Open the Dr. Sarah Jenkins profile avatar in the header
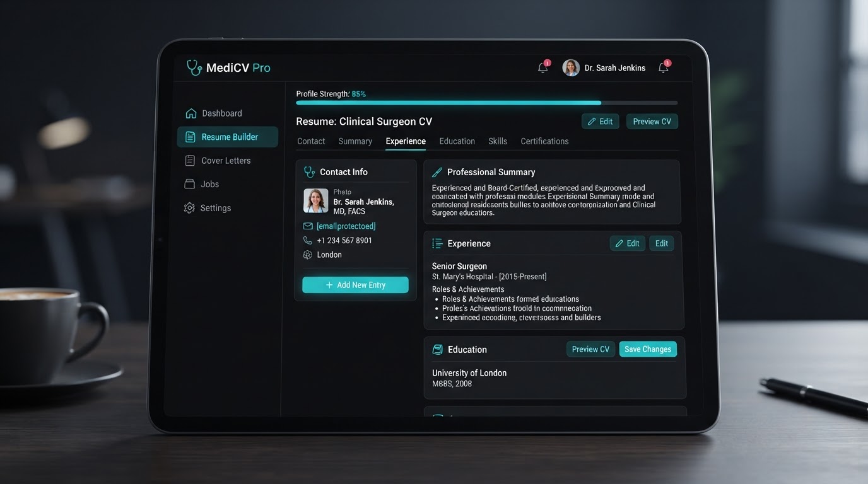 tap(571, 67)
